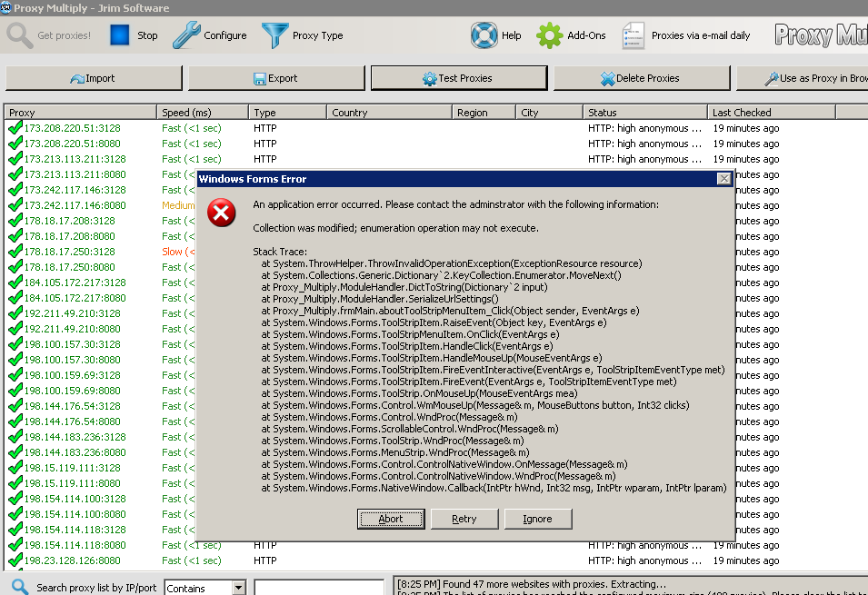Click the Get proxies! toolbar label
Screen dimensions: 868x595
click(65, 35)
